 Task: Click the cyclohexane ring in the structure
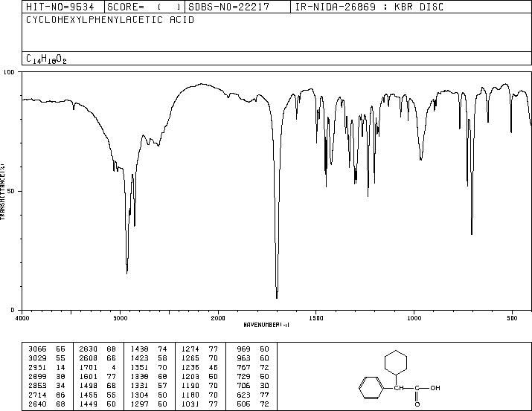396,363
